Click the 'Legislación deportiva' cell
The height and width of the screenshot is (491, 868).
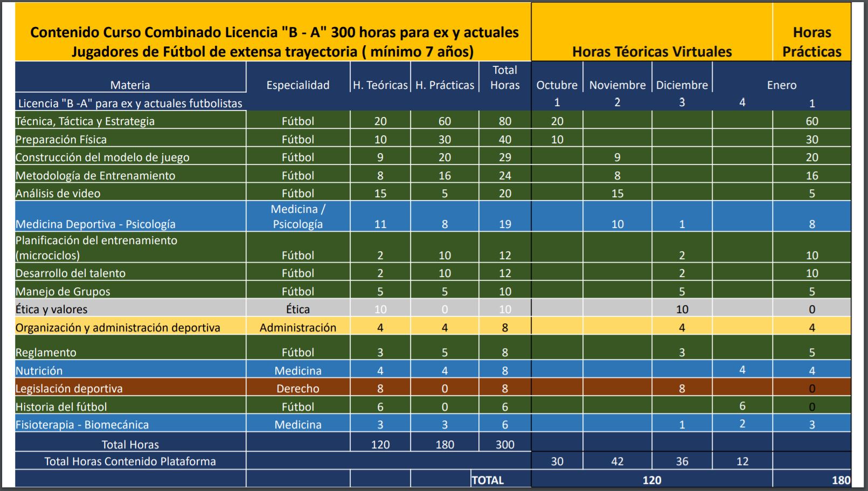pyautogui.click(x=130, y=387)
